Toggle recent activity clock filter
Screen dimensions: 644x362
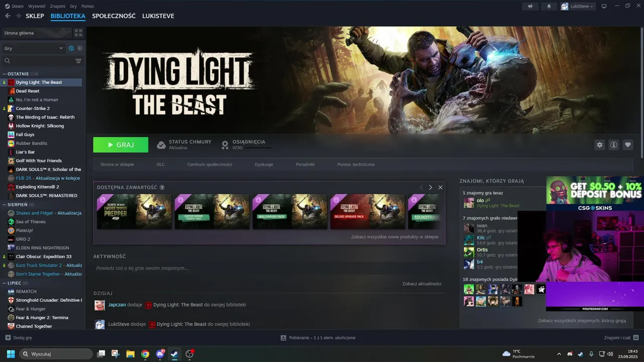click(71, 48)
